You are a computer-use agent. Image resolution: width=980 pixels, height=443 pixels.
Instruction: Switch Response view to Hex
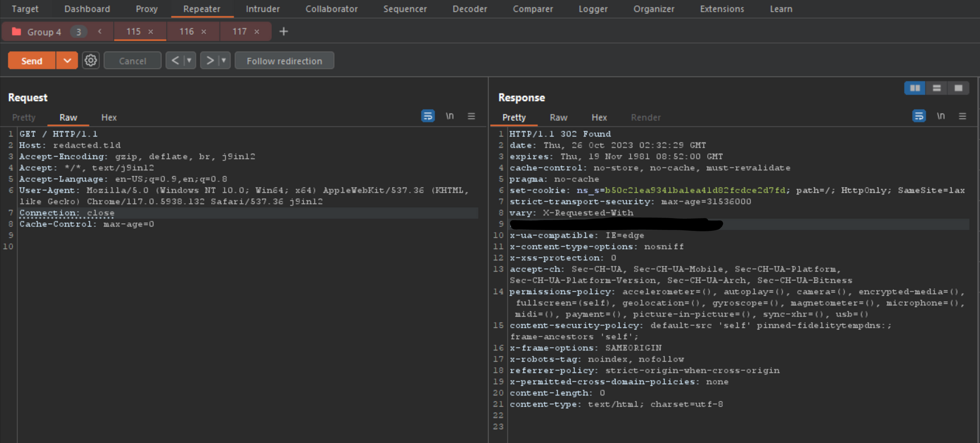pos(599,117)
